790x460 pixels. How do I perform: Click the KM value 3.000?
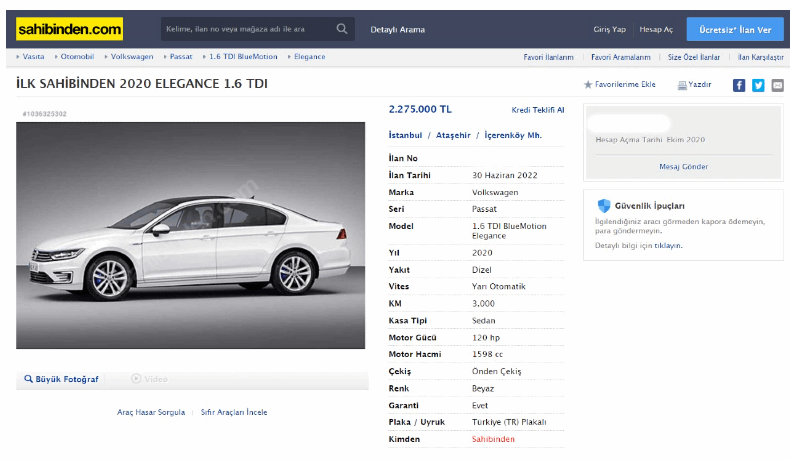(483, 304)
